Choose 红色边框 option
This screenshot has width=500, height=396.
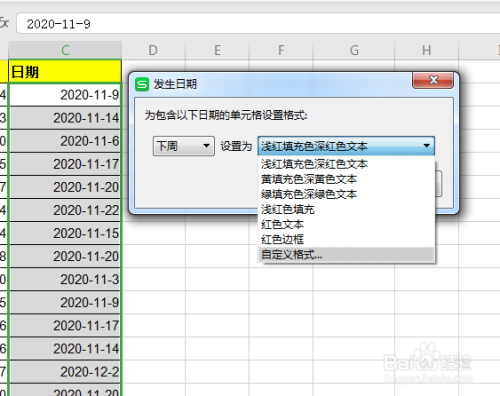[x=346, y=239]
